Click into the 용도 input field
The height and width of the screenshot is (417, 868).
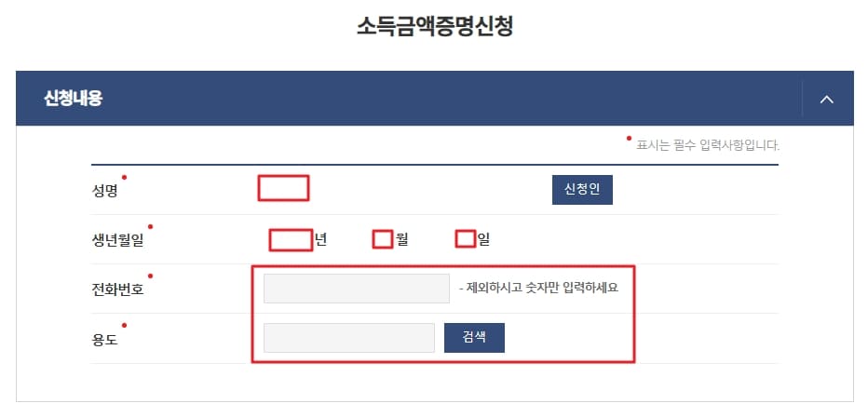pos(348,337)
